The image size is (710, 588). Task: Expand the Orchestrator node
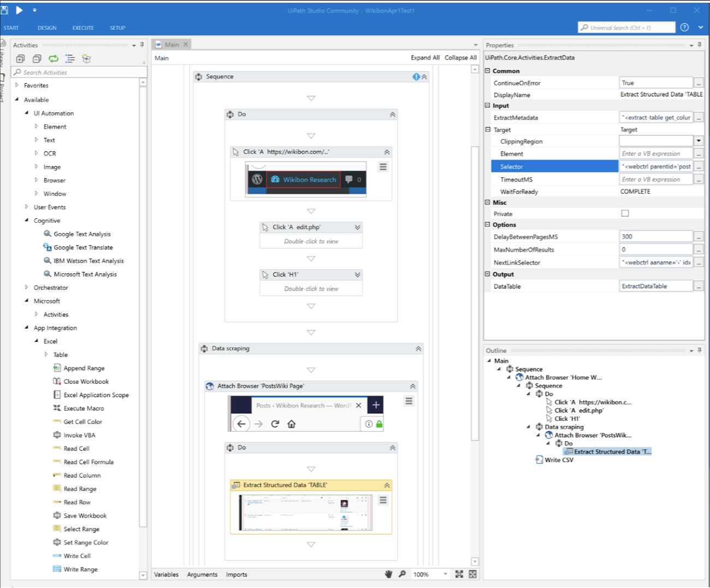(x=26, y=287)
